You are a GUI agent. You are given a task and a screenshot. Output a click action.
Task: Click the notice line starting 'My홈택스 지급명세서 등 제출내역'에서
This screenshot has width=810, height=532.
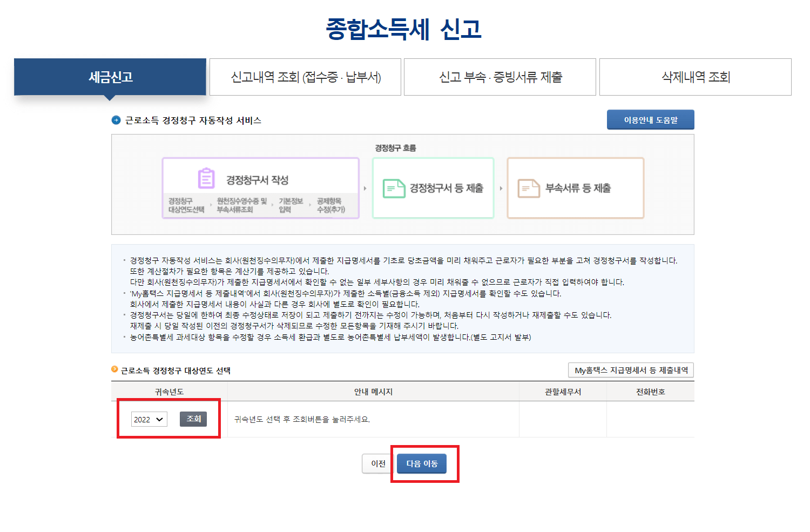(x=346, y=293)
